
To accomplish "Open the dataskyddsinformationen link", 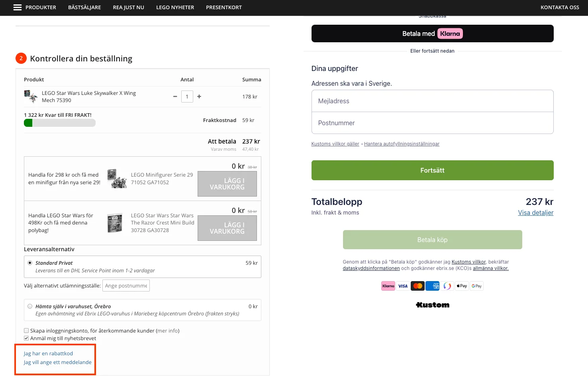I will coord(371,268).
